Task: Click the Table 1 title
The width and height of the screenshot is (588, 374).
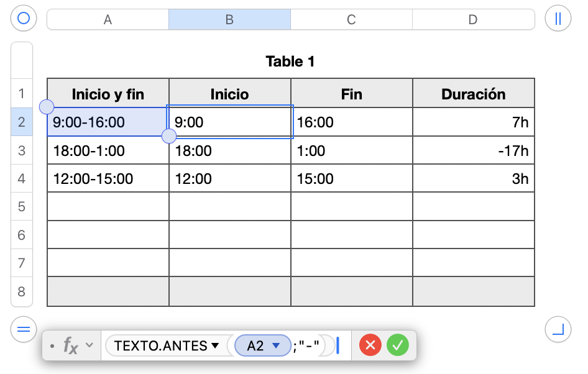Action: (x=290, y=62)
